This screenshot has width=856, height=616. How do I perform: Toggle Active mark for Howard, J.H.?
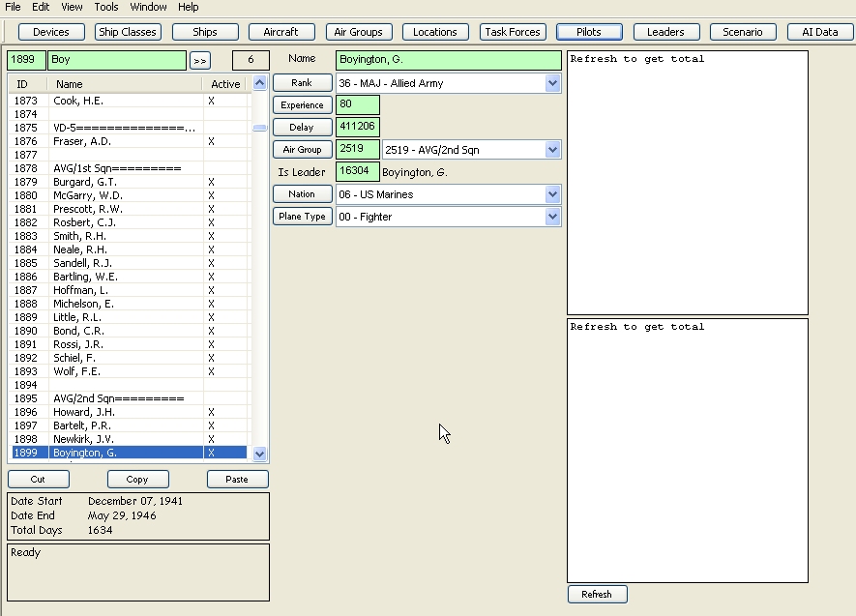pyautogui.click(x=211, y=412)
